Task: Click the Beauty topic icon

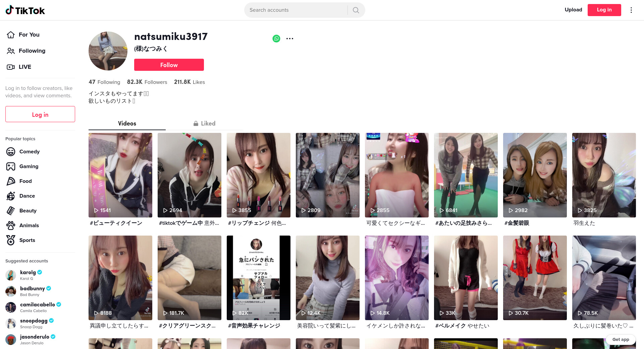Action: pyautogui.click(x=11, y=211)
